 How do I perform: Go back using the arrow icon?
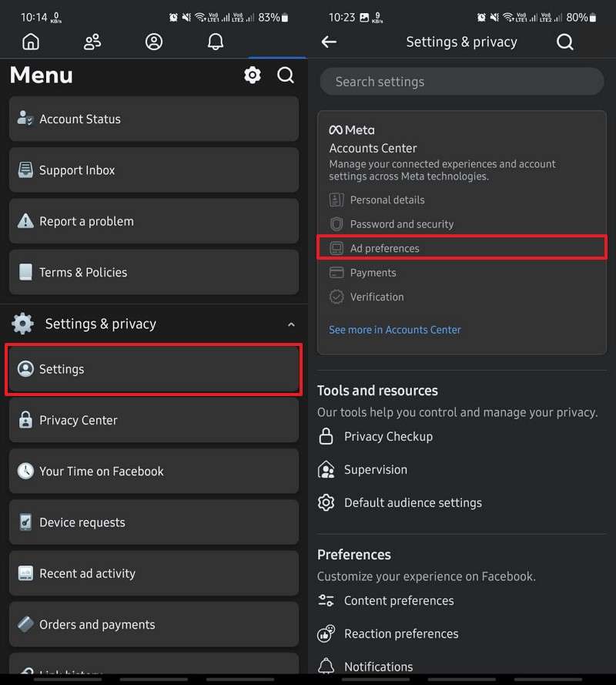coord(329,42)
